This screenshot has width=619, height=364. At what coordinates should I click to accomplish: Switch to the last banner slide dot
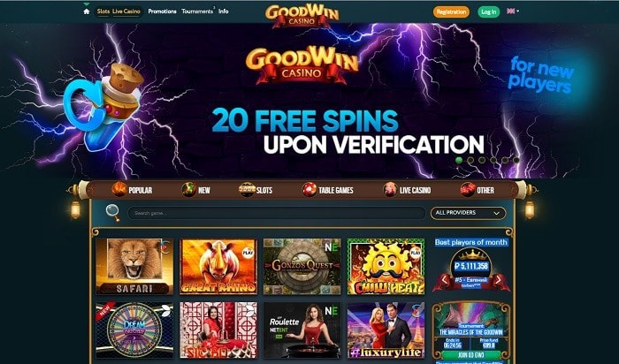click(516, 160)
